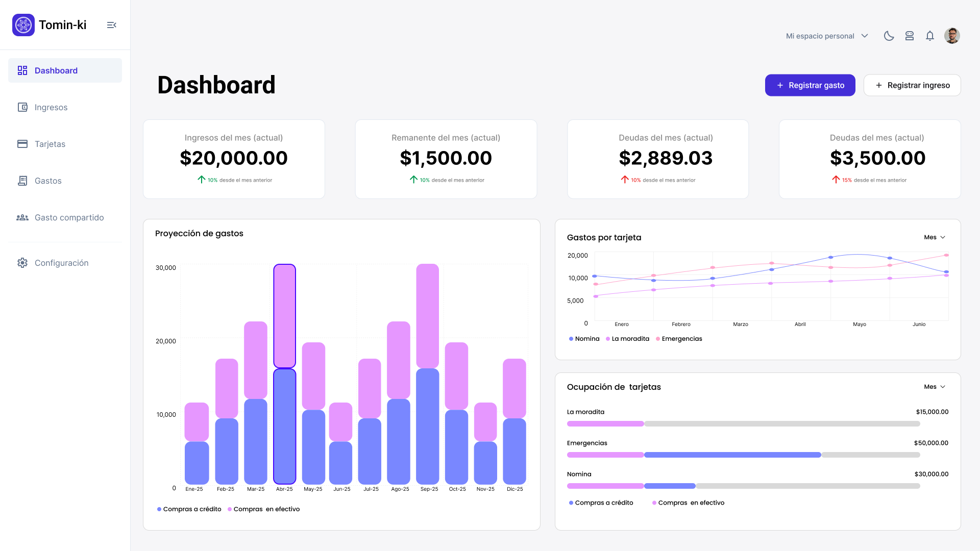
Task: Click the Mayo label on the line chart
Action: pos(860,324)
